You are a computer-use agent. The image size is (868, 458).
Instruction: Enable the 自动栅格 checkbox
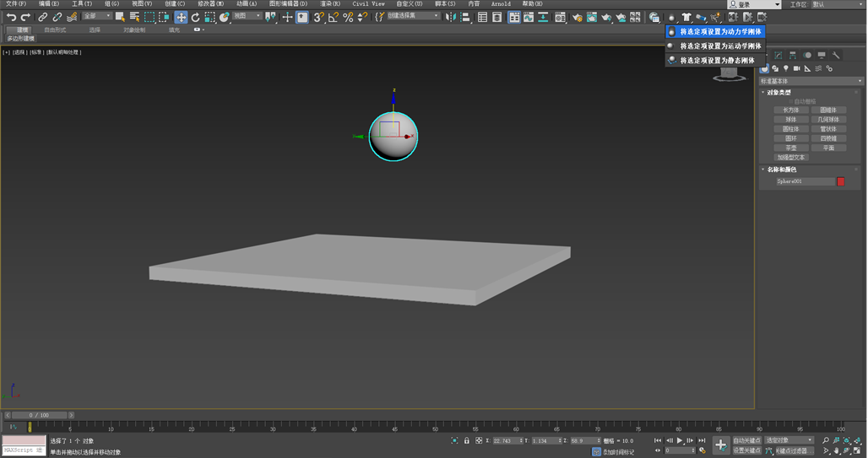(791, 101)
